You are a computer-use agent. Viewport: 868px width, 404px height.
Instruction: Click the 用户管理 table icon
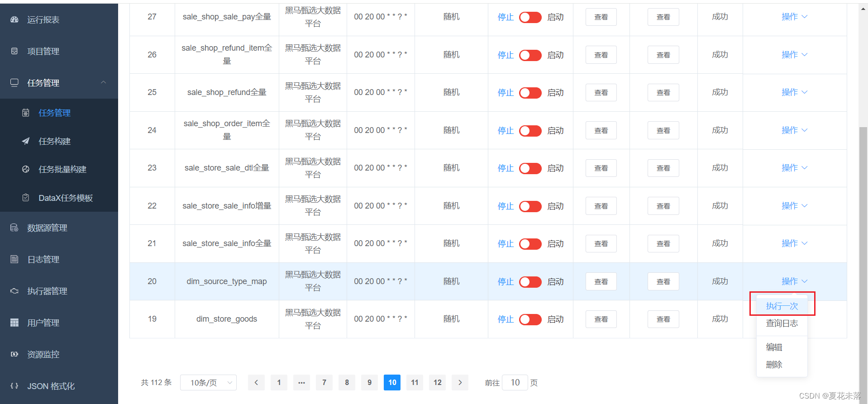pos(14,323)
